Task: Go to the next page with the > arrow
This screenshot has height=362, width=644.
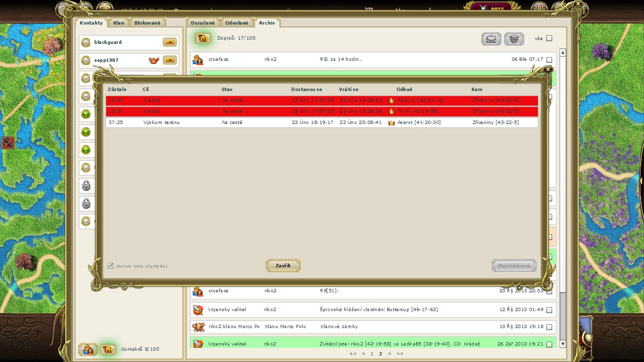Action: pyautogui.click(x=389, y=354)
